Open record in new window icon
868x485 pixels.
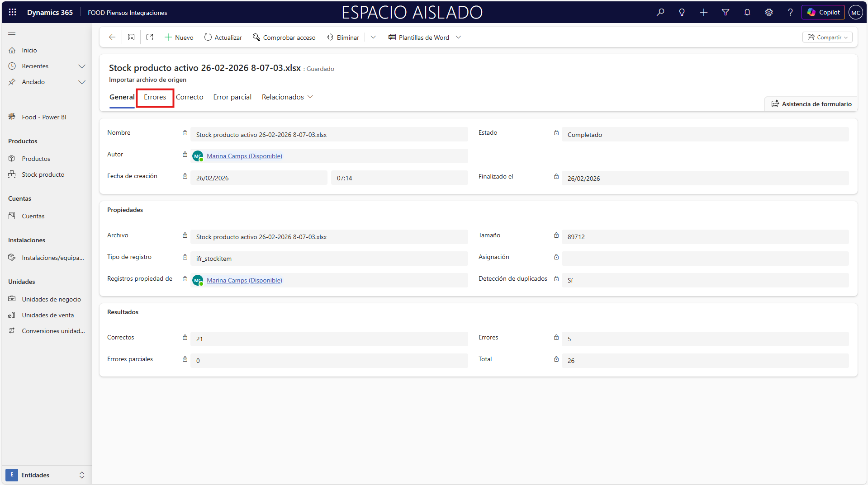point(150,37)
